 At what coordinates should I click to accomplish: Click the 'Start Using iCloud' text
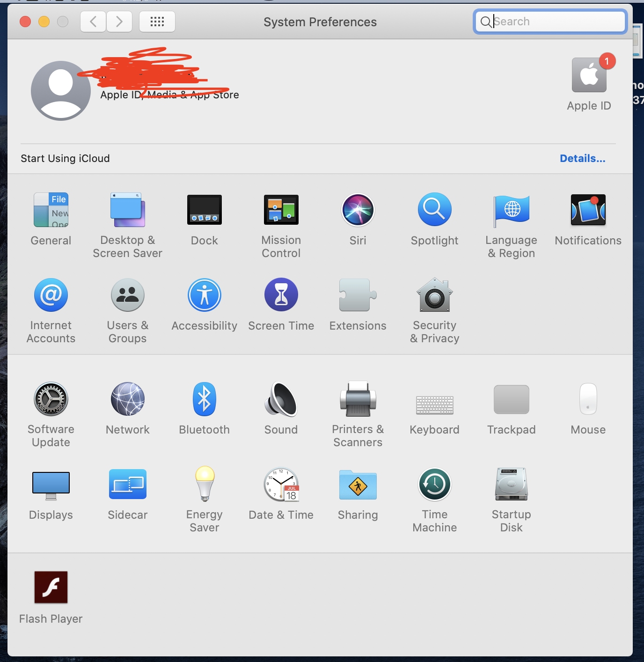pos(65,158)
